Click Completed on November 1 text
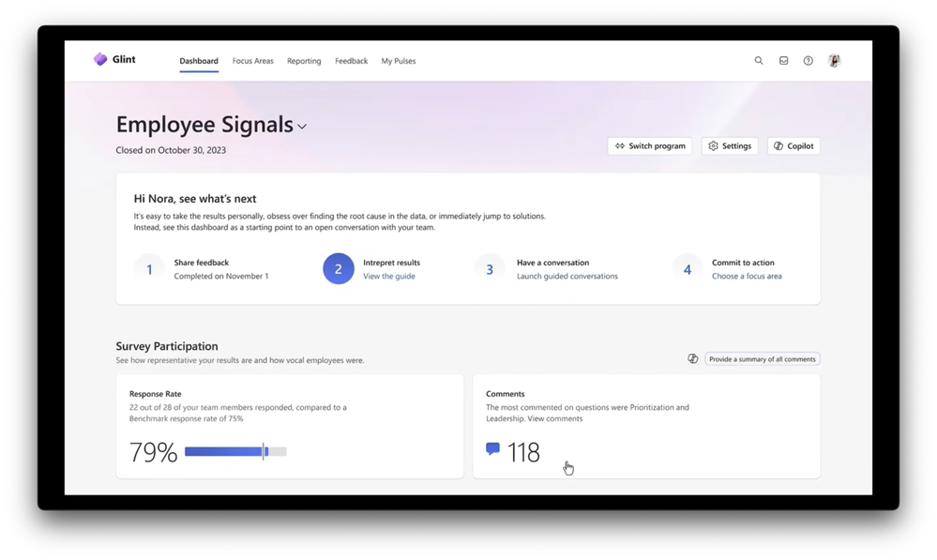The width and height of the screenshot is (937, 560). [x=221, y=276]
